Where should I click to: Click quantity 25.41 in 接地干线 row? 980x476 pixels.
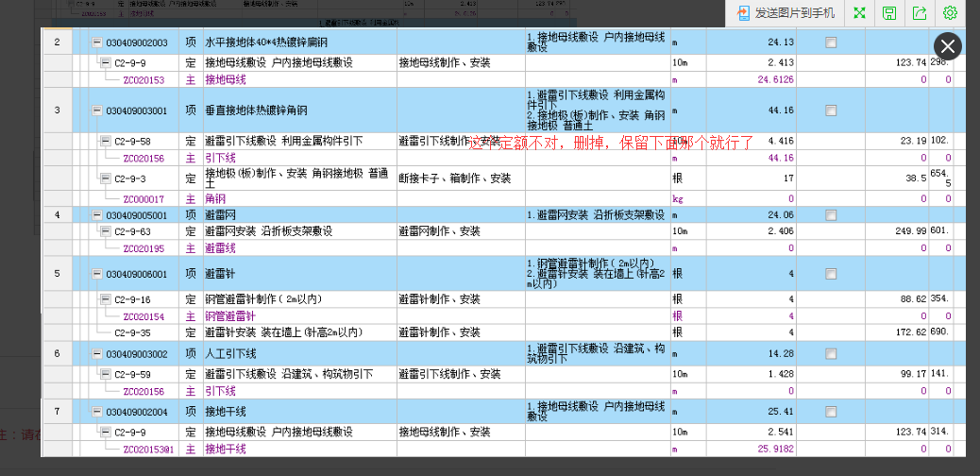(x=781, y=412)
